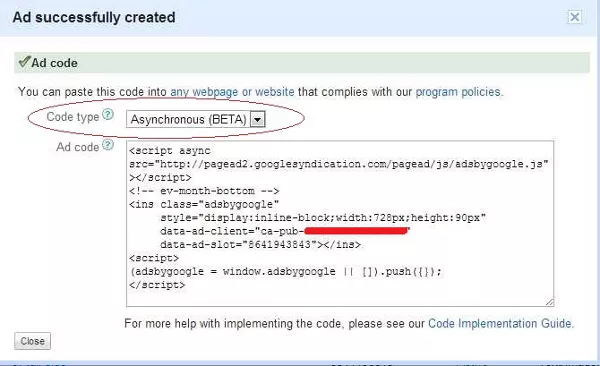Click the '<ins class="adsbygoogle"' line

click(x=204, y=204)
